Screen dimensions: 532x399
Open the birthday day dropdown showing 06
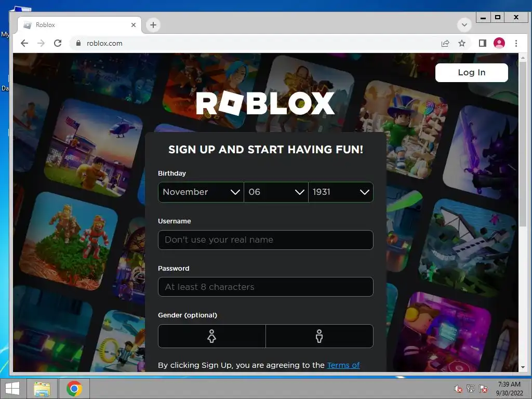276,192
